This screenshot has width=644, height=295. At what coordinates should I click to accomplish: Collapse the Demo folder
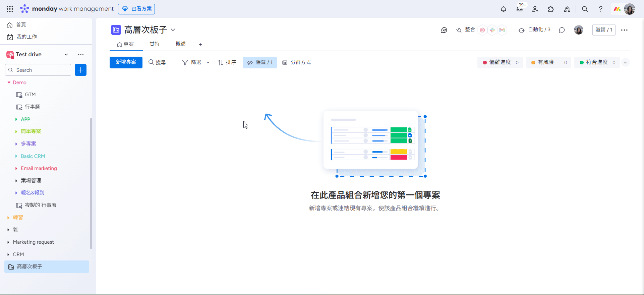[x=9, y=82]
